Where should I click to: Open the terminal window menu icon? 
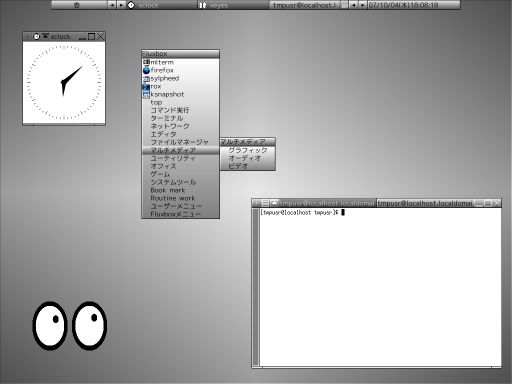coord(265,203)
